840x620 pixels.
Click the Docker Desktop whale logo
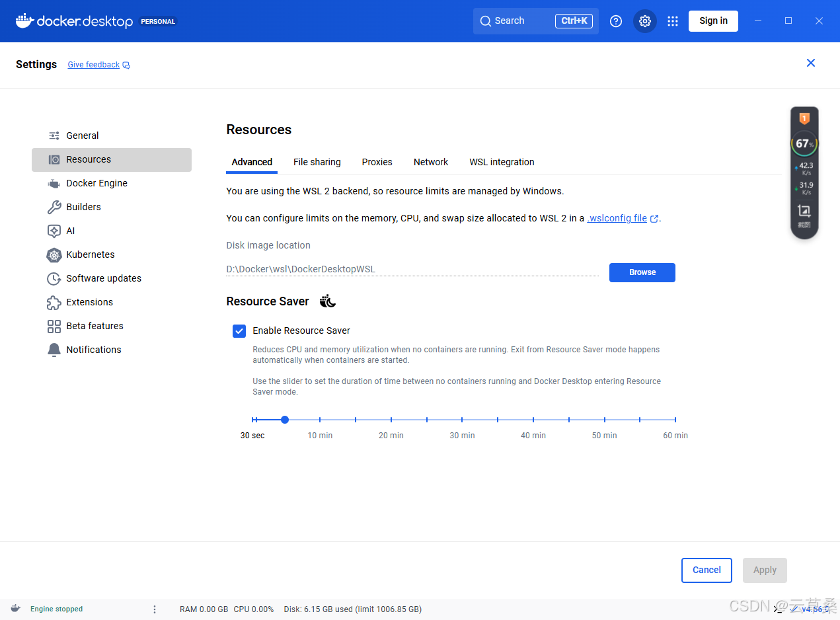point(24,20)
